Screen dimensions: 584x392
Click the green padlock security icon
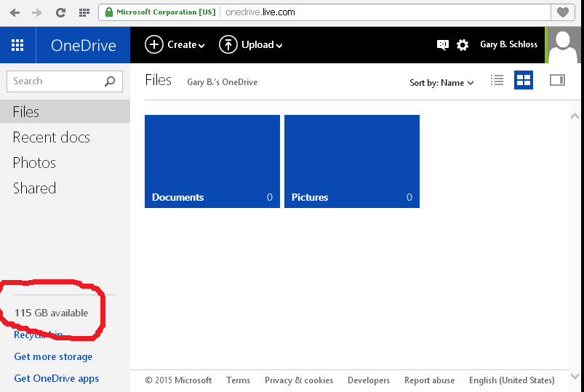click(109, 12)
